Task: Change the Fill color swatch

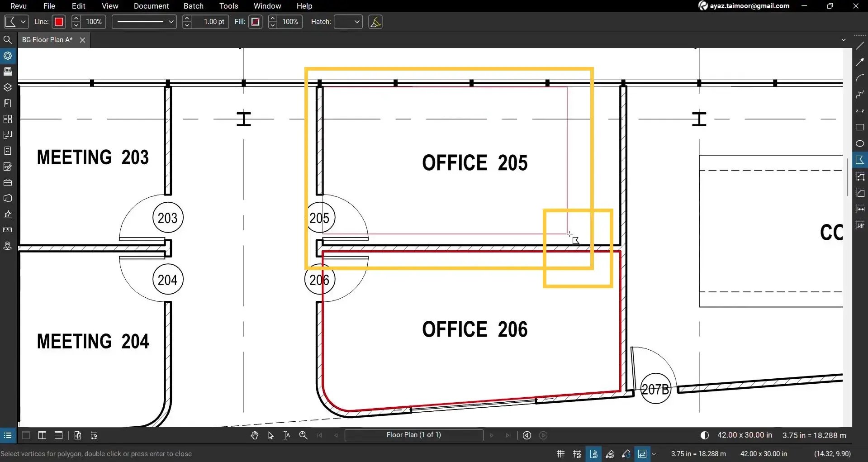Action: [x=255, y=21]
